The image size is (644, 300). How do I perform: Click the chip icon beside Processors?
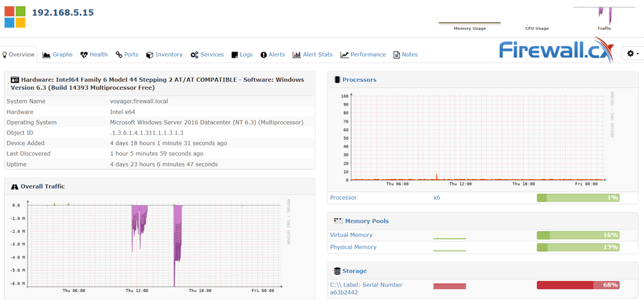[x=337, y=80]
